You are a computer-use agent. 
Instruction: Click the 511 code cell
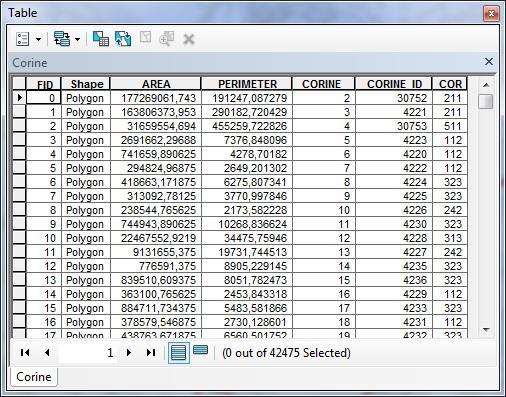(450, 126)
